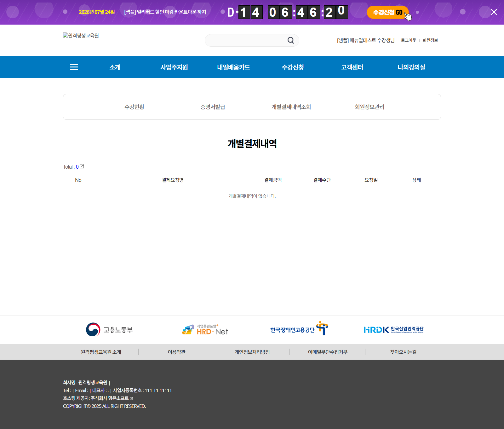Viewport: 504px width, 429px height.
Task: Click the No column header
Action: coord(78,180)
